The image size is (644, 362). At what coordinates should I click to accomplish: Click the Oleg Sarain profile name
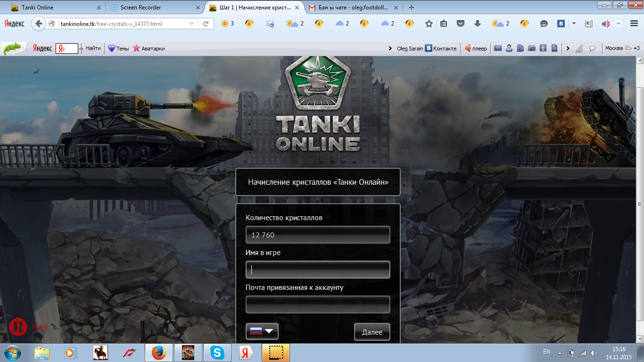pos(410,48)
